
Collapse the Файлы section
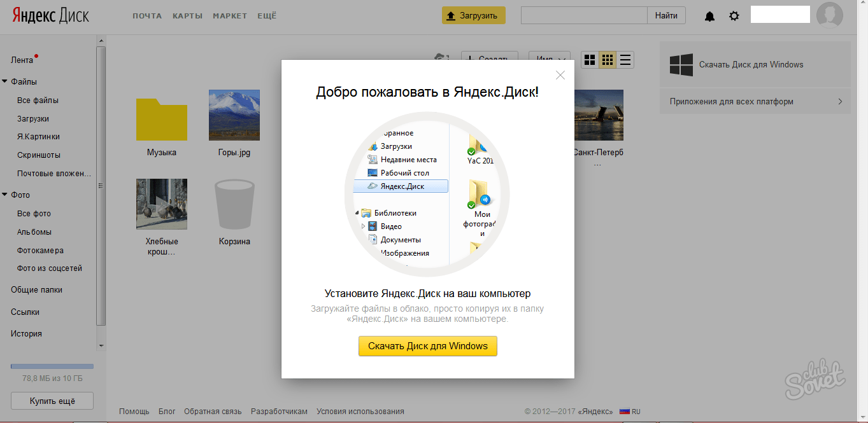click(x=5, y=81)
